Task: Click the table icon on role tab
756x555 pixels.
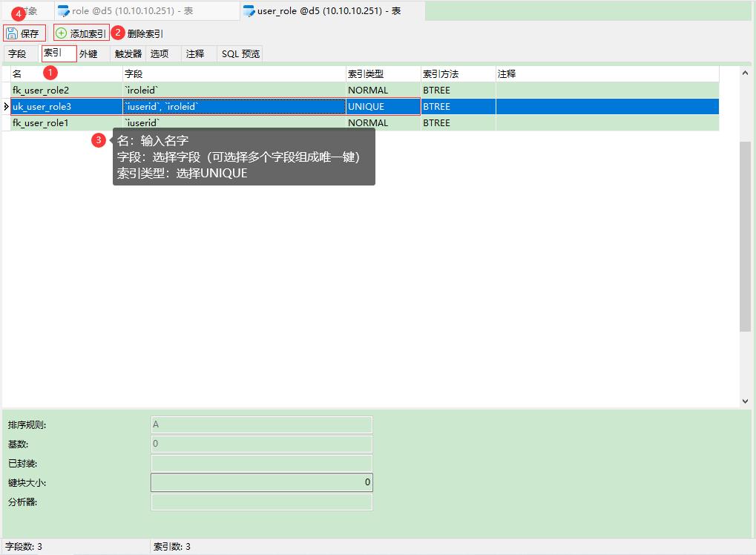Action: tap(63, 11)
